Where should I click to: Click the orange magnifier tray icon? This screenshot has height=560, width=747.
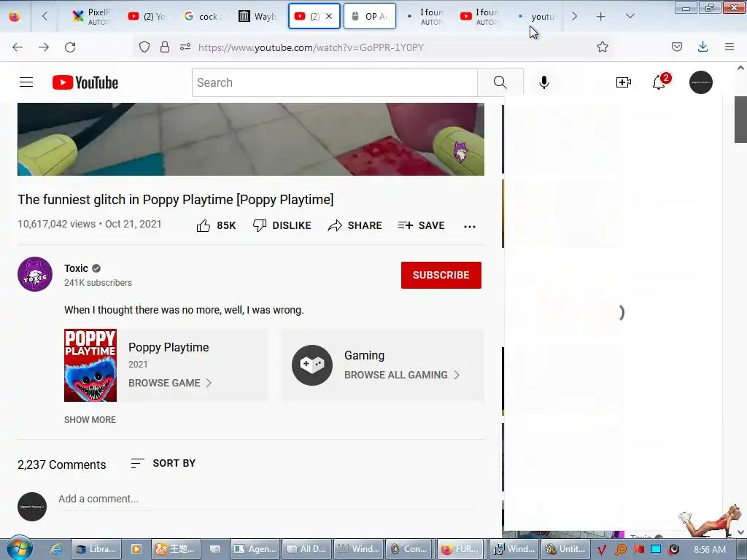620,550
